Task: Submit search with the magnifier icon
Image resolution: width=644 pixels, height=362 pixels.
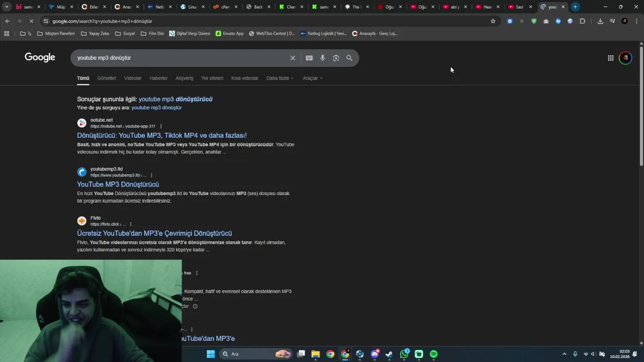Action: pyautogui.click(x=349, y=58)
